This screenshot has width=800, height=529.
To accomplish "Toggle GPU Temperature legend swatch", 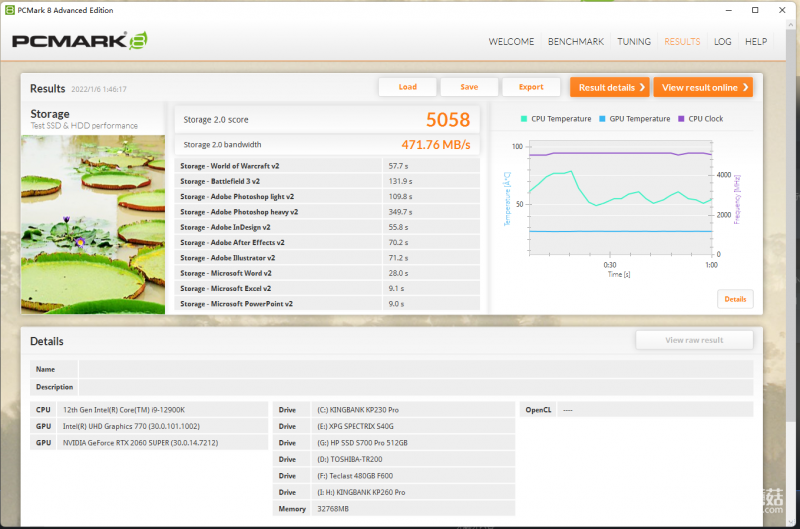I will [602, 119].
